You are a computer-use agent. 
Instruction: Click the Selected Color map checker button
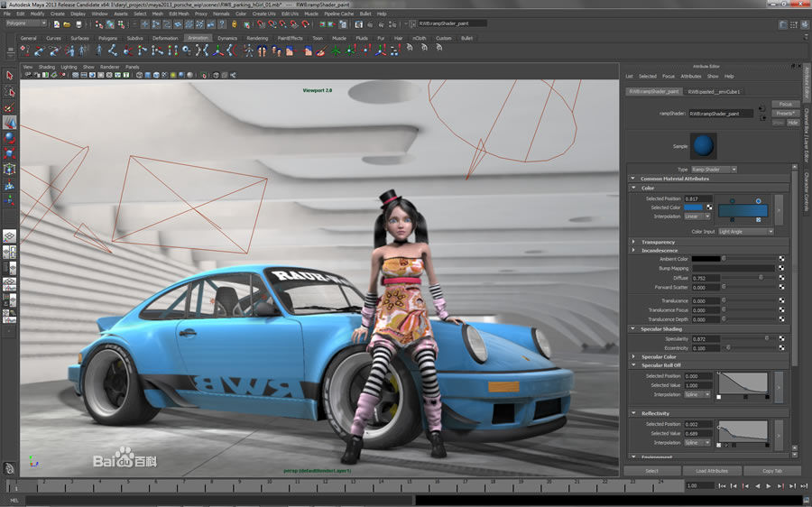point(709,207)
